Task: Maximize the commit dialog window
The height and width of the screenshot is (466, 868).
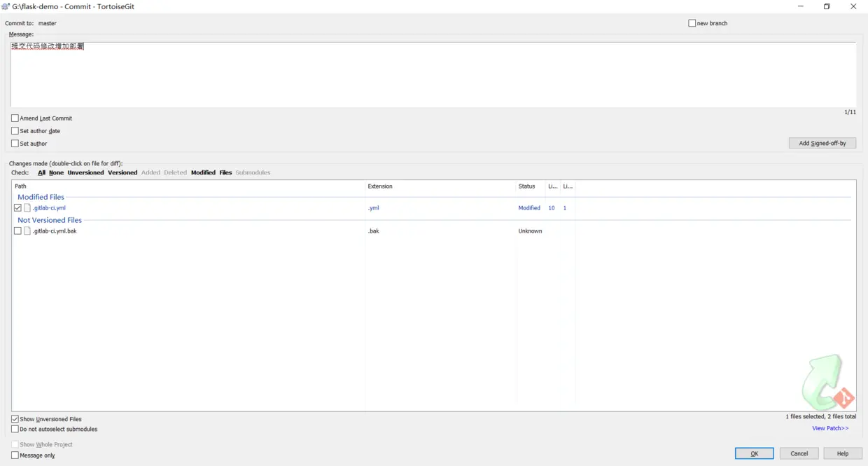Action: [827, 6]
